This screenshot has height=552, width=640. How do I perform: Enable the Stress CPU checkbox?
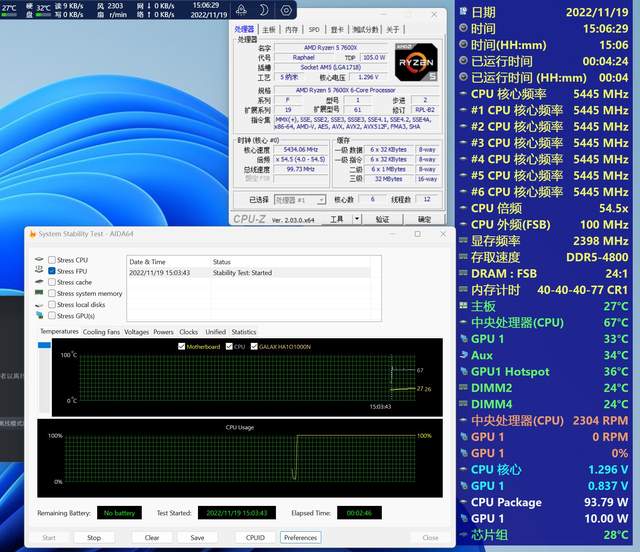tap(52, 260)
